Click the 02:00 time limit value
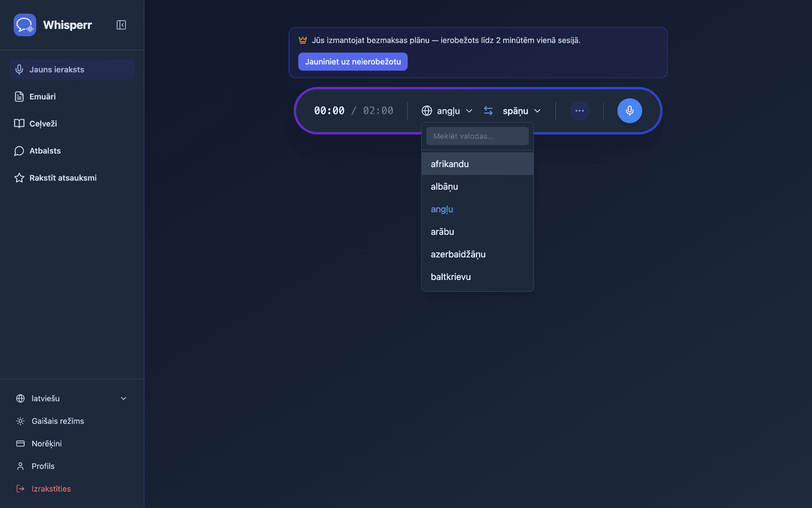 378,111
